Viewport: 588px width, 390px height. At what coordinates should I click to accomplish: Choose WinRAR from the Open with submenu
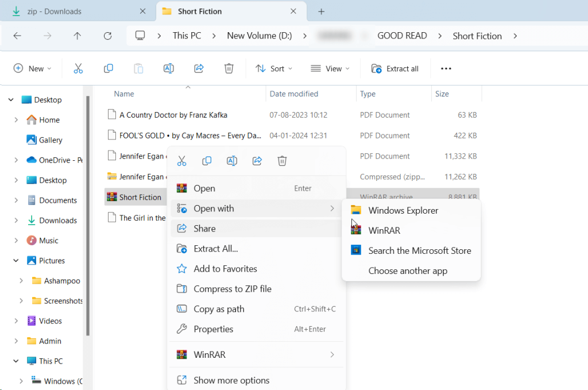click(384, 230)
